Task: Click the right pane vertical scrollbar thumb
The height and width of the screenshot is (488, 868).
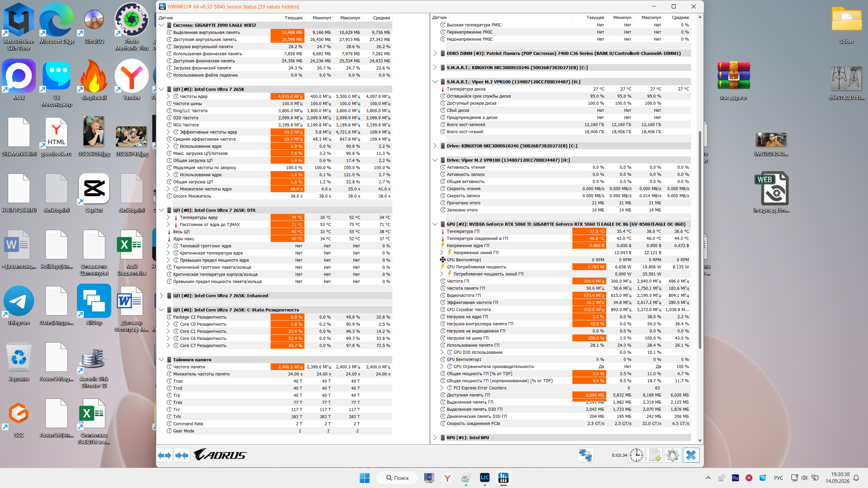Action: point(699,240)
